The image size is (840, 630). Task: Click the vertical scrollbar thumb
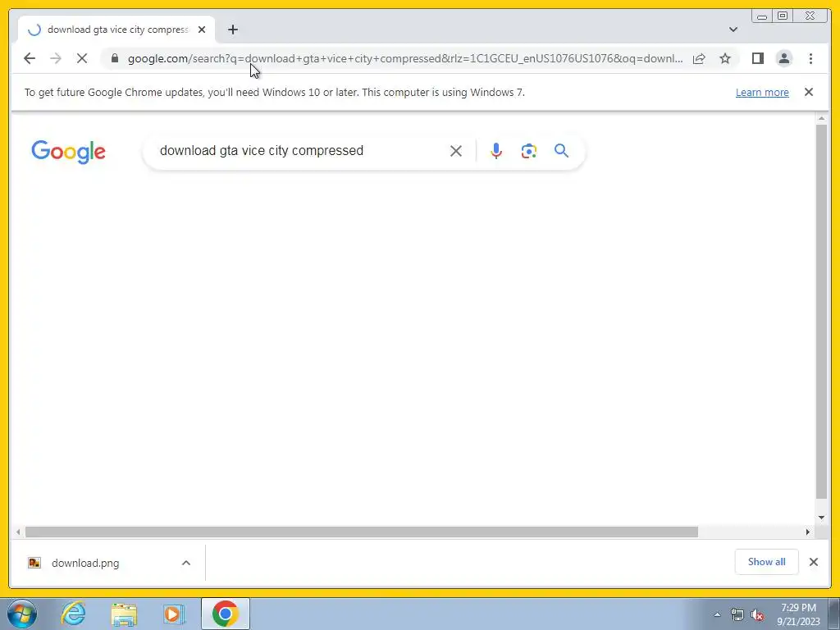pyautogui.click(x=821, y=311)
